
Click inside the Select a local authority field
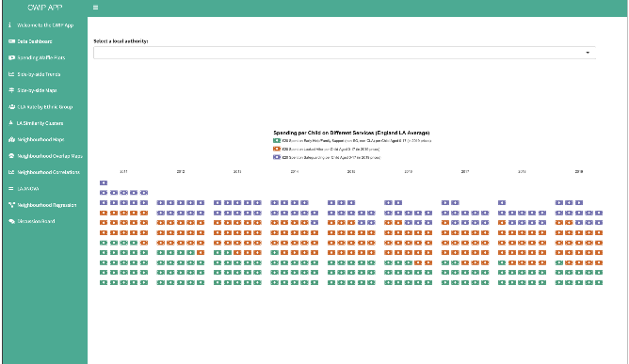345,53
